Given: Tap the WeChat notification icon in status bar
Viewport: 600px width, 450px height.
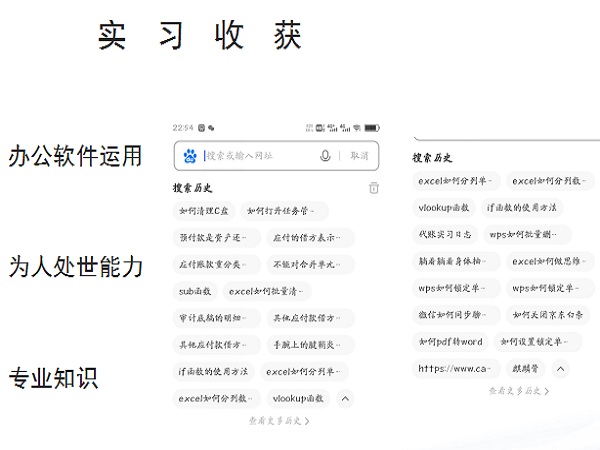Looking at the screenshot, I should coord(211,128).
